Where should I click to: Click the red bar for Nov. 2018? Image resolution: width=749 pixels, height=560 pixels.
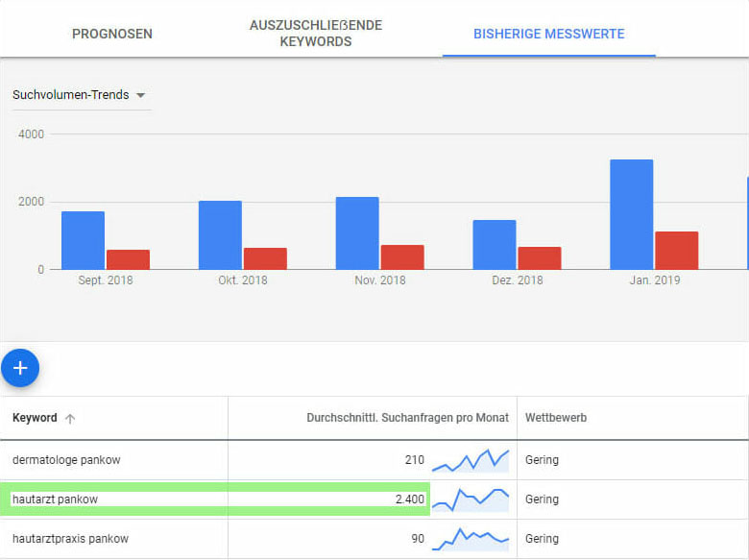coord(402,257)
